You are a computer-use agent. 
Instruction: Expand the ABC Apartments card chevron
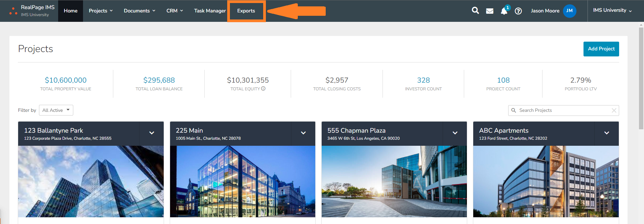[607, 133]
